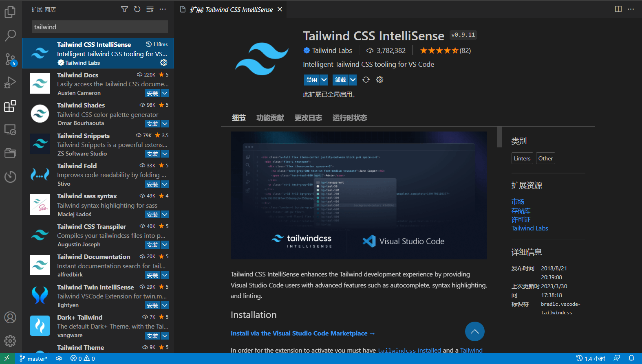
Task: Click the extension preview banner image
Action: pyautogui.click(x=359, y=195)
